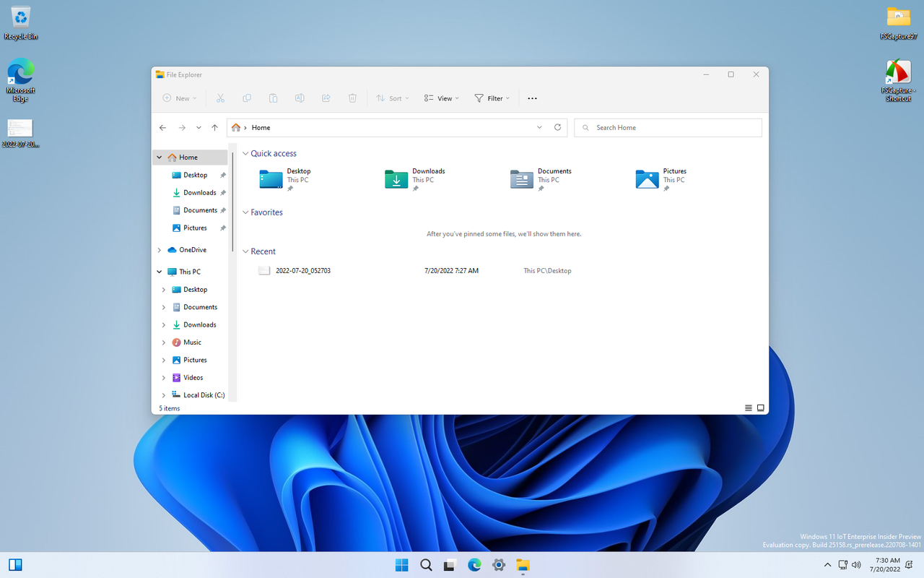Click the Search Home box
Image resolution: width=924 pixels, height=578 pixels.
click(668, 127)
